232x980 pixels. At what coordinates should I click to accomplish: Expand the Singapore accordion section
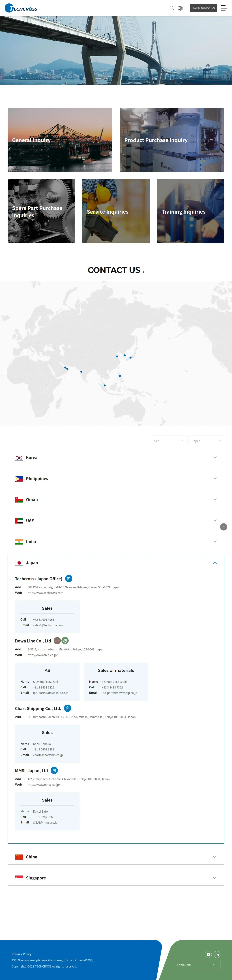(x=116, y=878)
